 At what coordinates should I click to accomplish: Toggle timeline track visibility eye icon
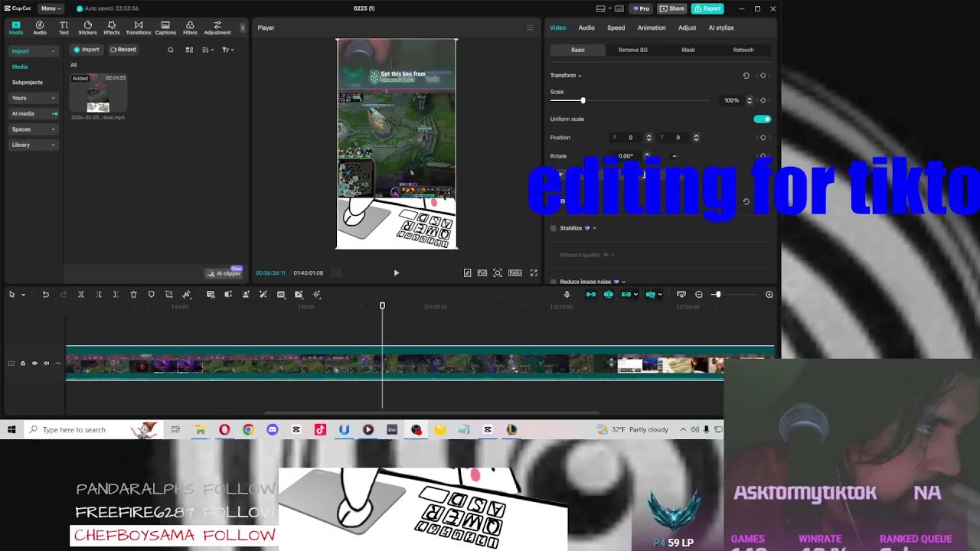pyautogui.click(x=34, y=364)
